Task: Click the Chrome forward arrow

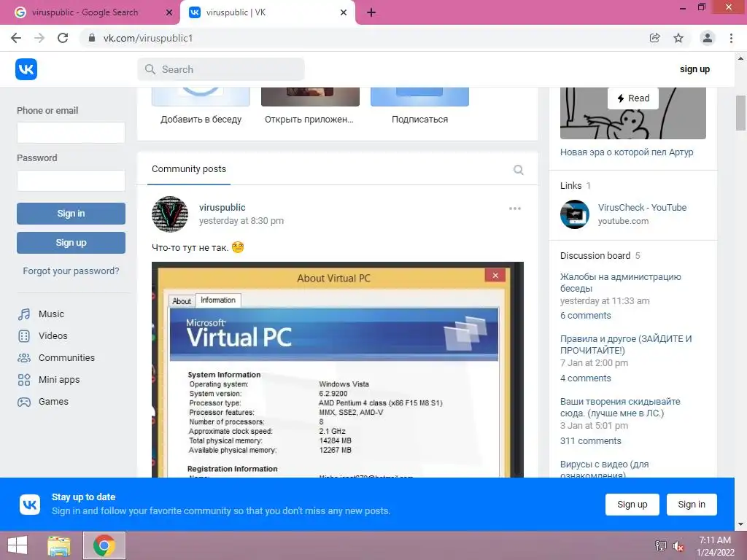Action: tap(39, 38)
